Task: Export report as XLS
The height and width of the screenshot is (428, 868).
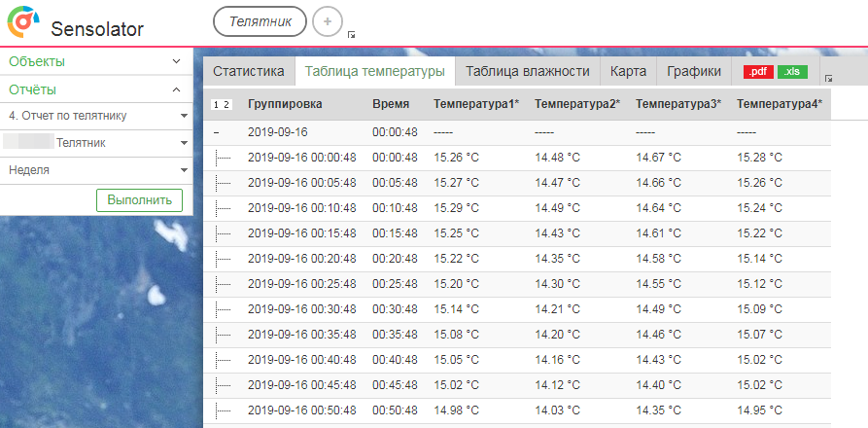Action: (x=792, y=72)
